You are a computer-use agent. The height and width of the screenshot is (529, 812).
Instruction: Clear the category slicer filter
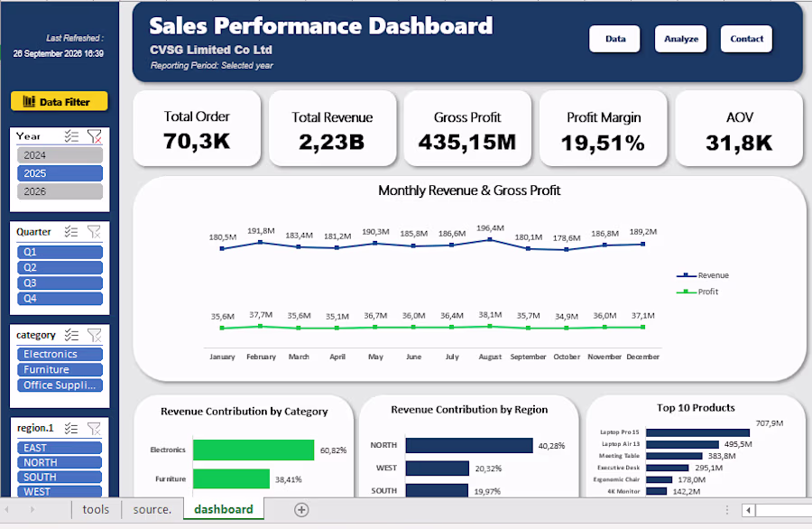94,335
